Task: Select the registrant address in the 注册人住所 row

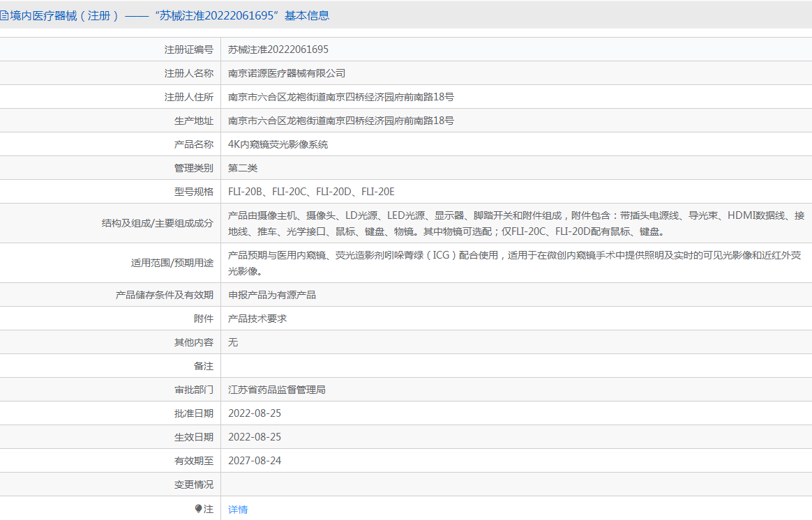Action: (340, 98)
